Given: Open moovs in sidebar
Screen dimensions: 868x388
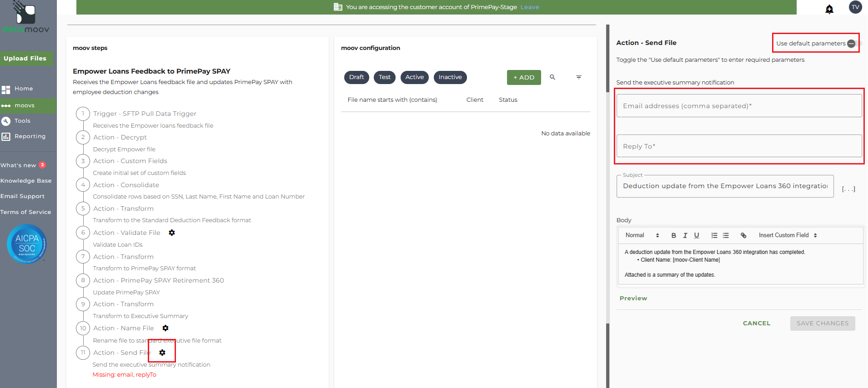Looking at the screenshot, I should point(25,105).
